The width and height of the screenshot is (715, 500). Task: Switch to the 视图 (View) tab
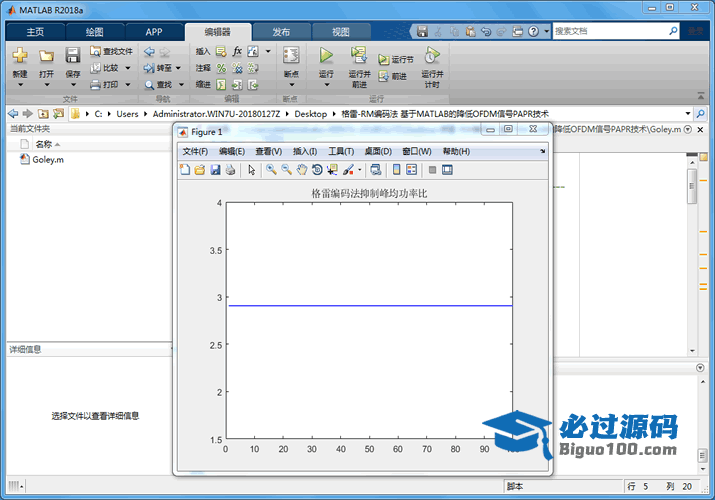click(340, 32)
